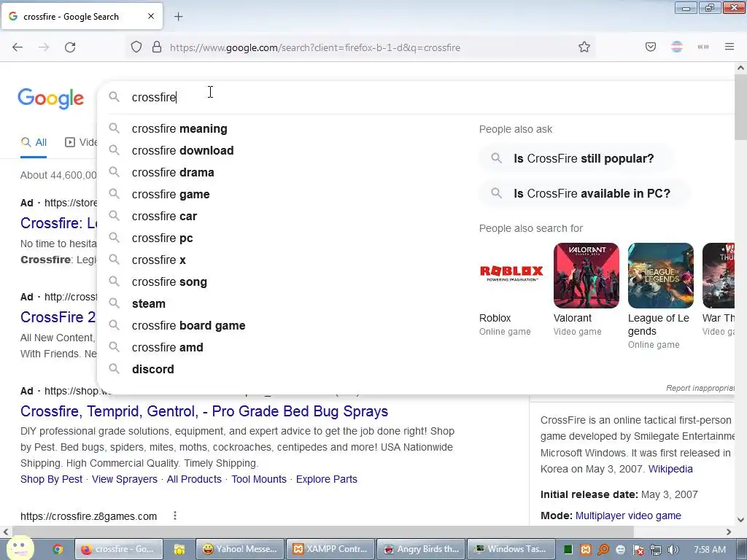Select suggestion crossfire song
The width and height of the screenshot is (747, 560).
click(169, 282)
